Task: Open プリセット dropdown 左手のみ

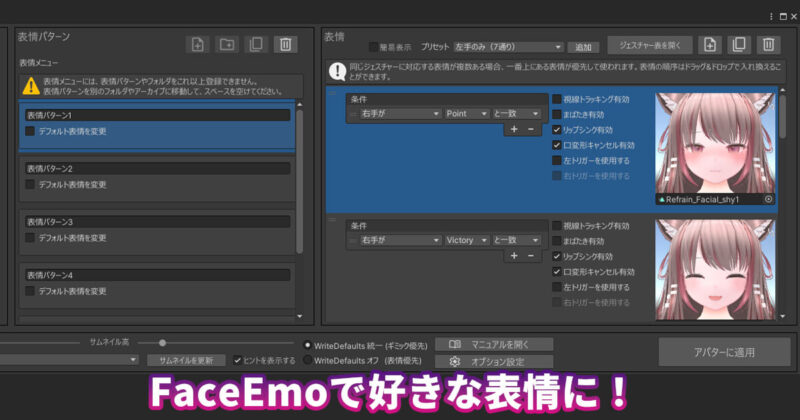Action: click(508, 47)
